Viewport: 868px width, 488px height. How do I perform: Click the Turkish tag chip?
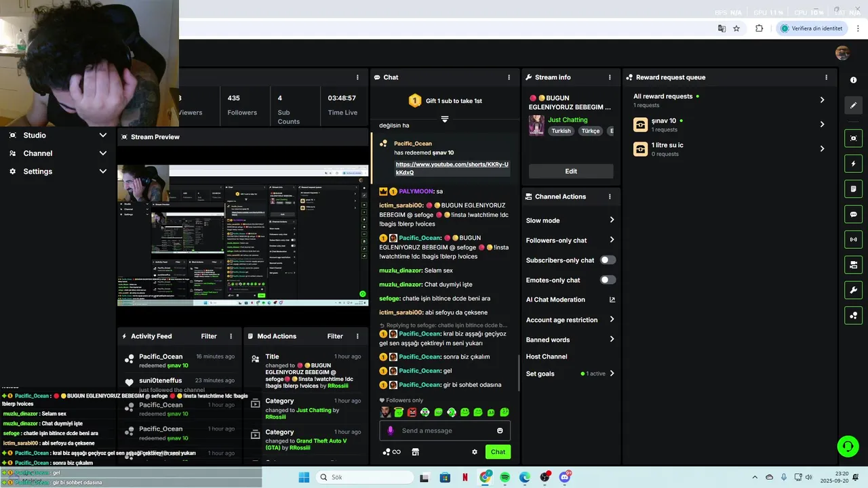(561, 131)
